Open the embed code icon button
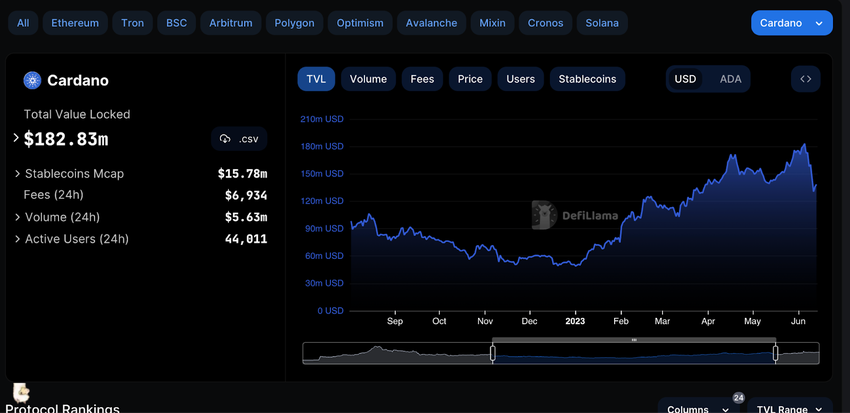 [x=806, y=79]
